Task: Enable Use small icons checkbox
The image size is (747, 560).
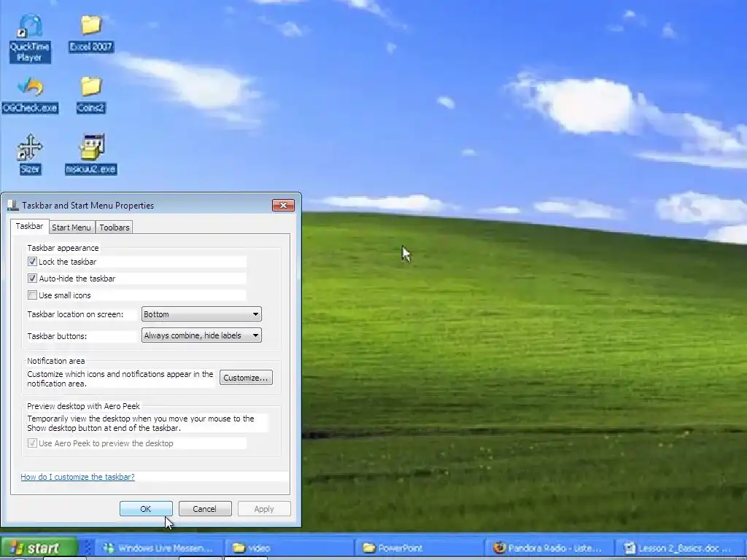Action: coord(32,295)
